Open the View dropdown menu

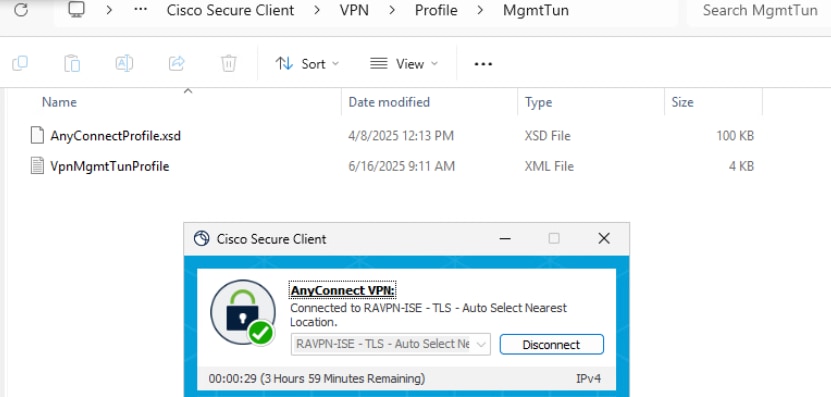click(x=404, y=64)
